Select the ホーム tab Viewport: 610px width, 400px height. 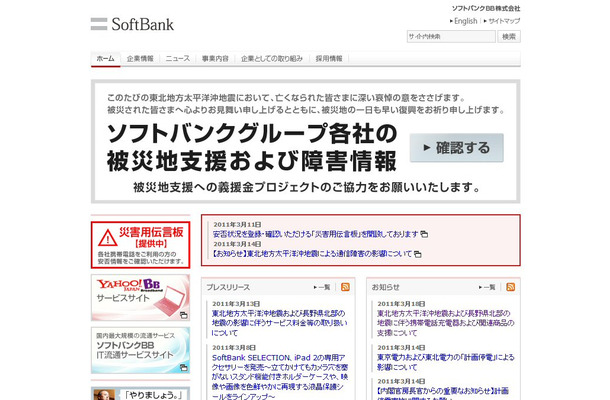(x=105, y=59)
